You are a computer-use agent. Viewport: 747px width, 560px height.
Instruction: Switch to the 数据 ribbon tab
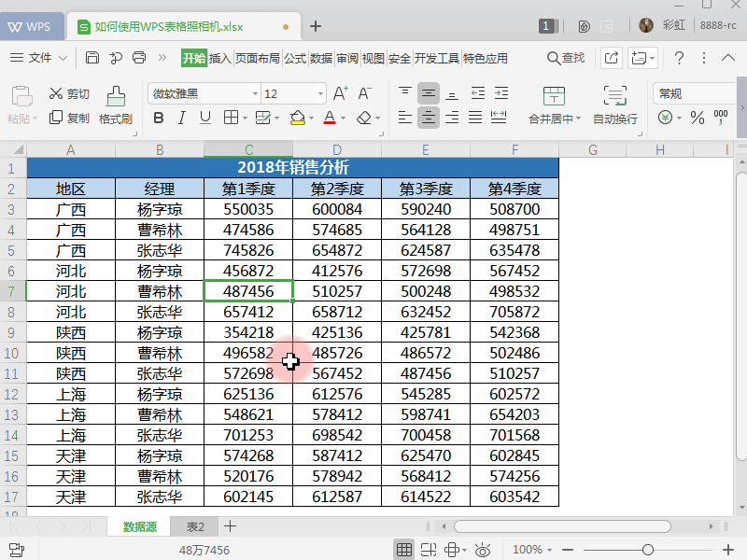(321, 59)
